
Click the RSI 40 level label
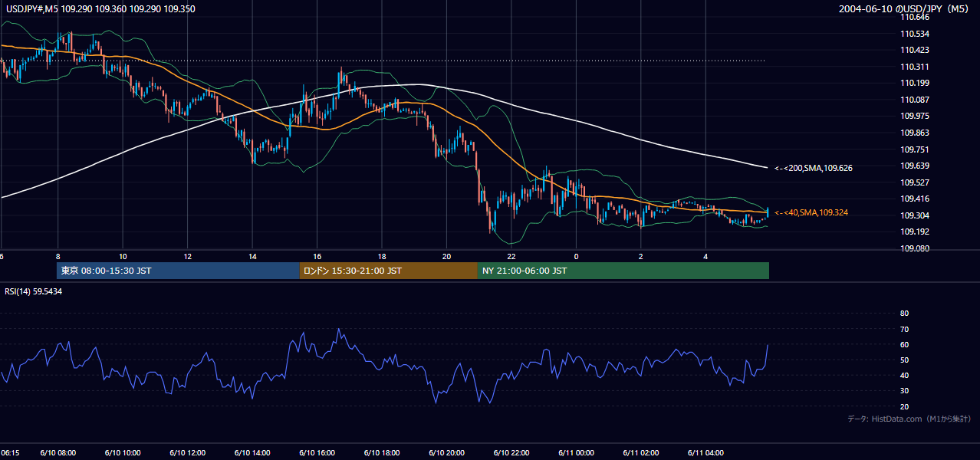tap(904, 375)
